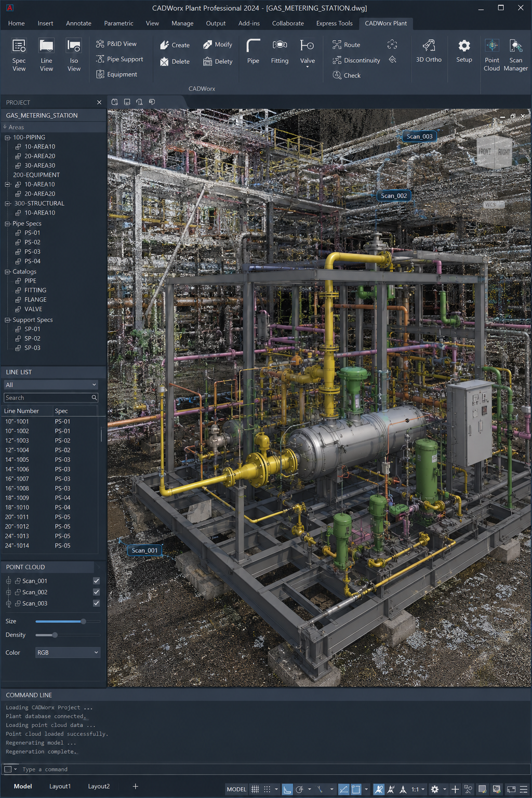Open Iso View from the ribbon
This screenshot has width=532, height=798.
74,55
